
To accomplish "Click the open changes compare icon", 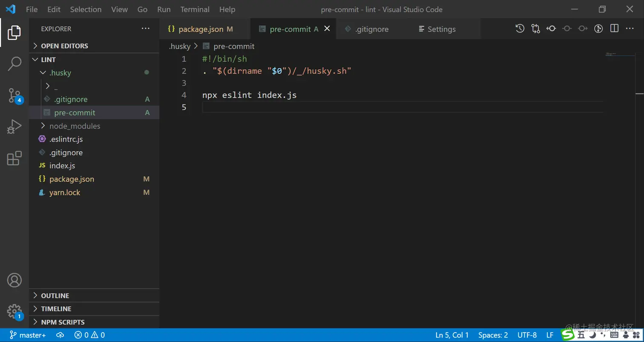I will 535,29.
